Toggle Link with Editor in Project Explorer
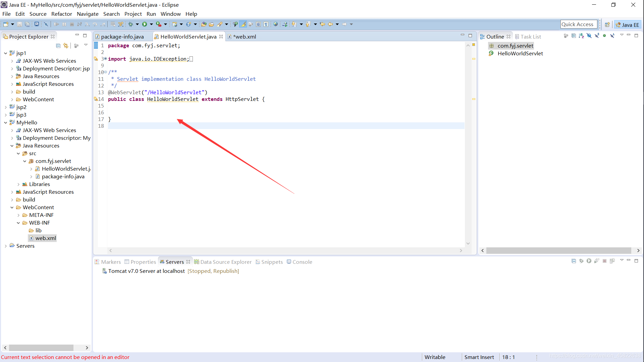Viewport: 644px width, 362px height. coord(66,46)
